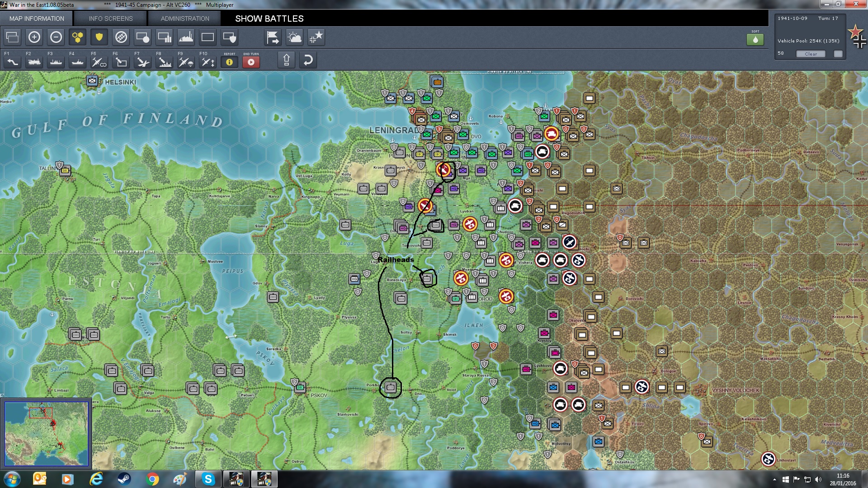This screenshot has height=488, width=868.
Task: Click the small blank button beside Clear
Action: (838, 54)
